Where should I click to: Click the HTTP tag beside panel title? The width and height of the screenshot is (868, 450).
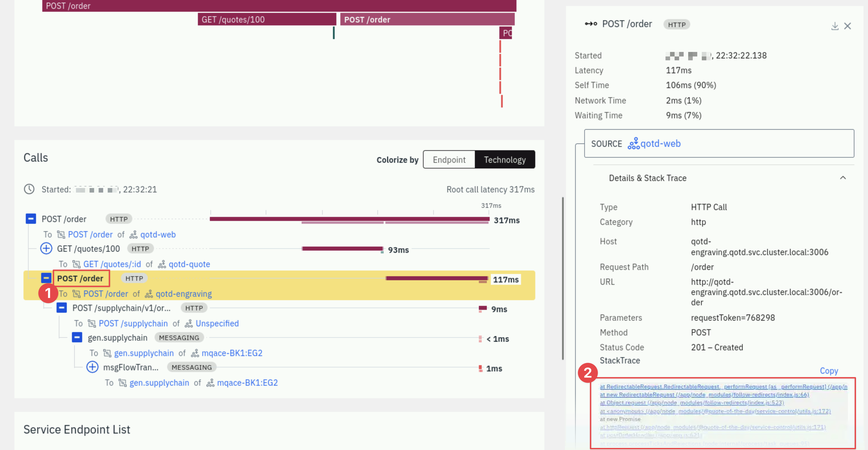tap(677, 24)
